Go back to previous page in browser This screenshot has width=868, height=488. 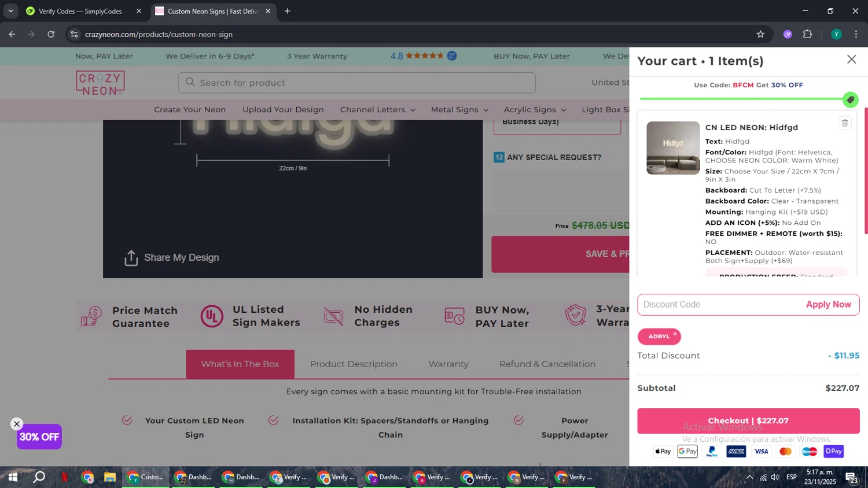click(12, 35)
